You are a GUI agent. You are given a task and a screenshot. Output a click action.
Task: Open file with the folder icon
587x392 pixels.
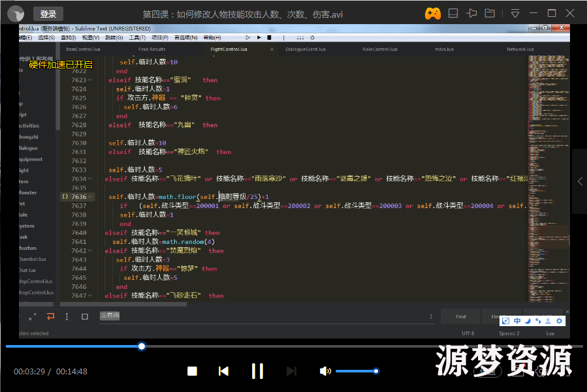pos(490,14)
